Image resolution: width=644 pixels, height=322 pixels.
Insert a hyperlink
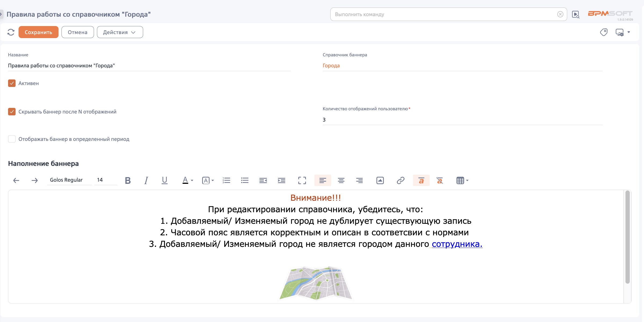click(x=401, y=180)
